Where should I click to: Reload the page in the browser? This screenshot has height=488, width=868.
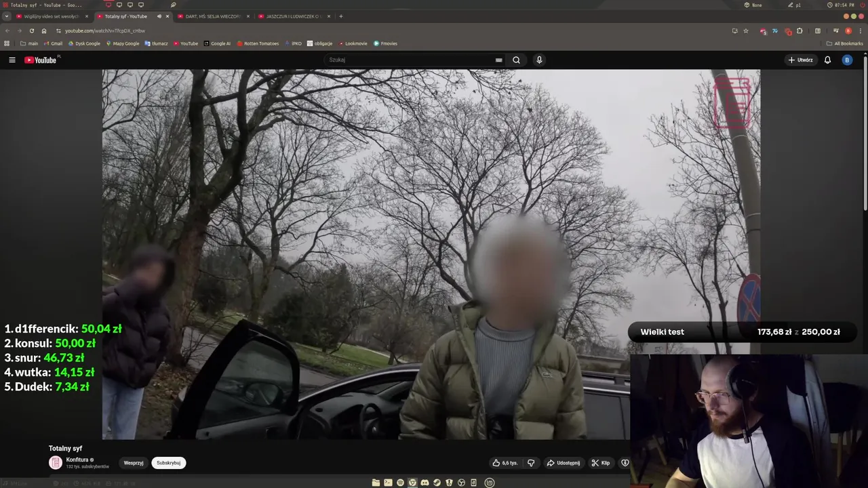(31, 30)
